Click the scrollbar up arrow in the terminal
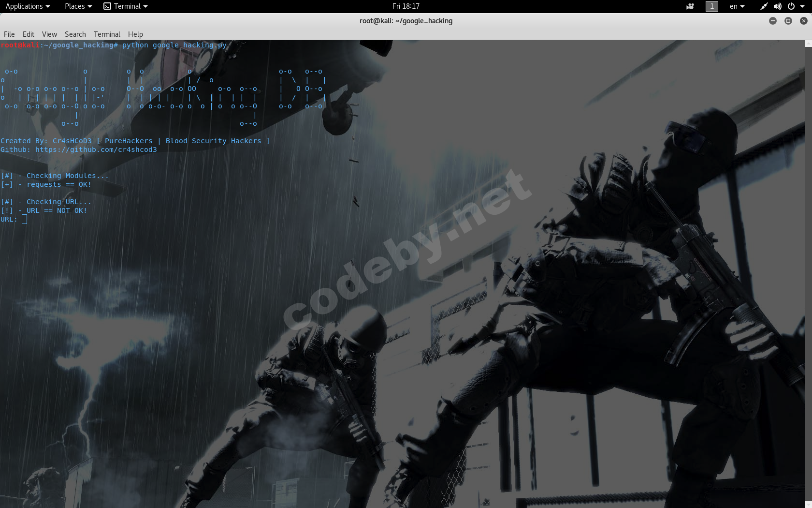The height and width of the screenshot is (508, 812). (808, 44)
